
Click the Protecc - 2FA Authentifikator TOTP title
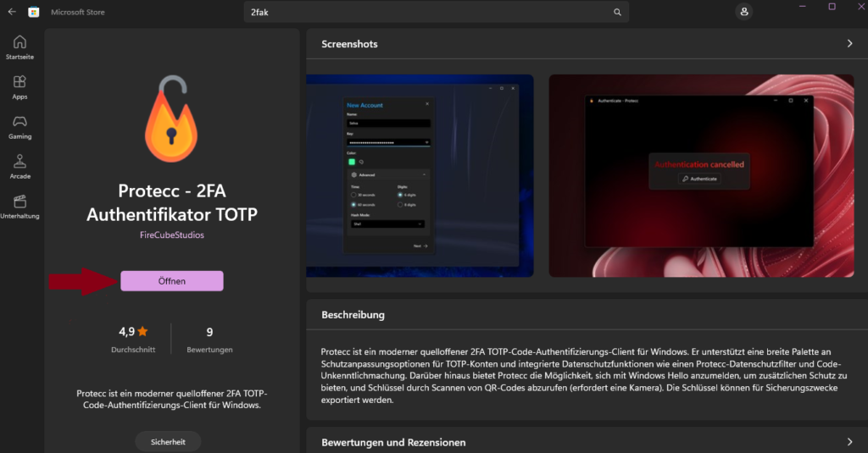click(x=172, y=202)
